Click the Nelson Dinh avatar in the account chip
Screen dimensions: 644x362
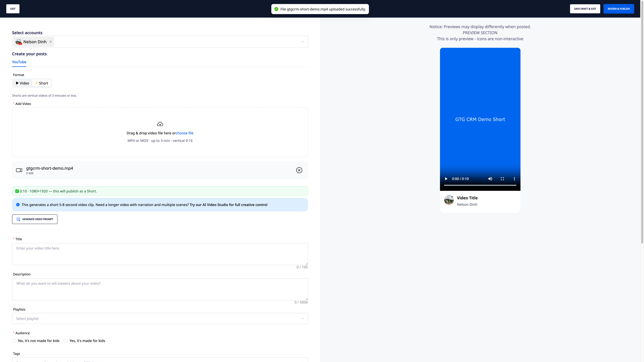pyautogui.click(x=18, y=42)
